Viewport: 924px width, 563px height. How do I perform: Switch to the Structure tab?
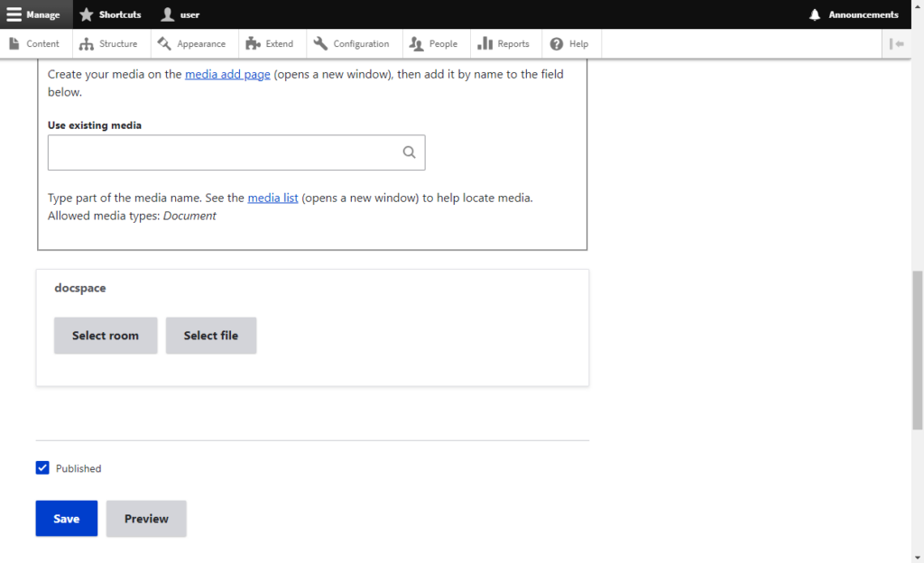pyautogui.click(x=110, y=42)
